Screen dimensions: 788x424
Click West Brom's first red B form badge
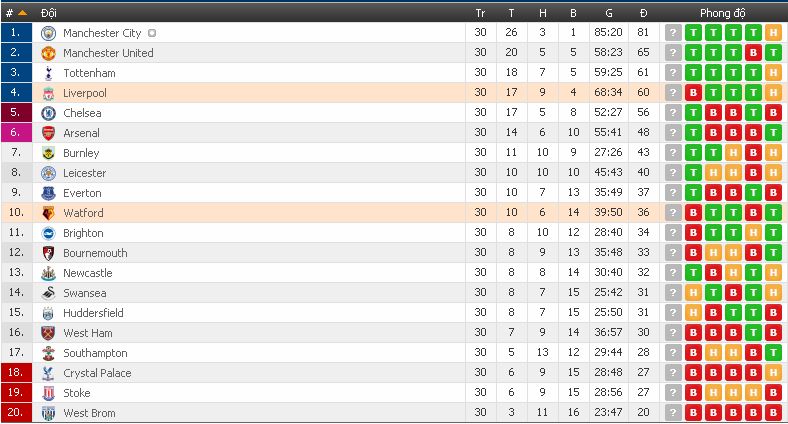693,413
